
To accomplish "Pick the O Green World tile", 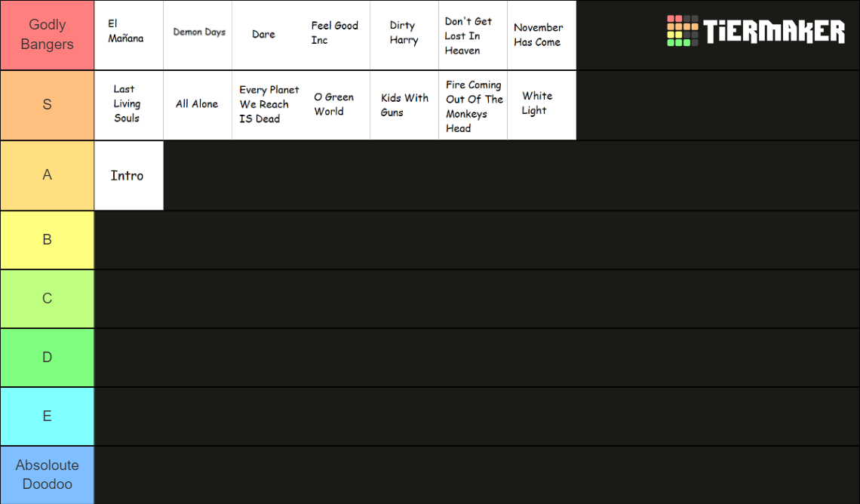I will coord(336,106).
